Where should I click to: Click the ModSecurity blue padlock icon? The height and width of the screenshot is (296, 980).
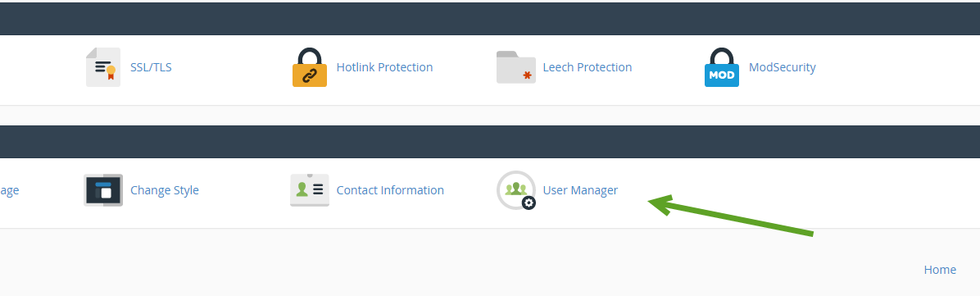(722, 67)
